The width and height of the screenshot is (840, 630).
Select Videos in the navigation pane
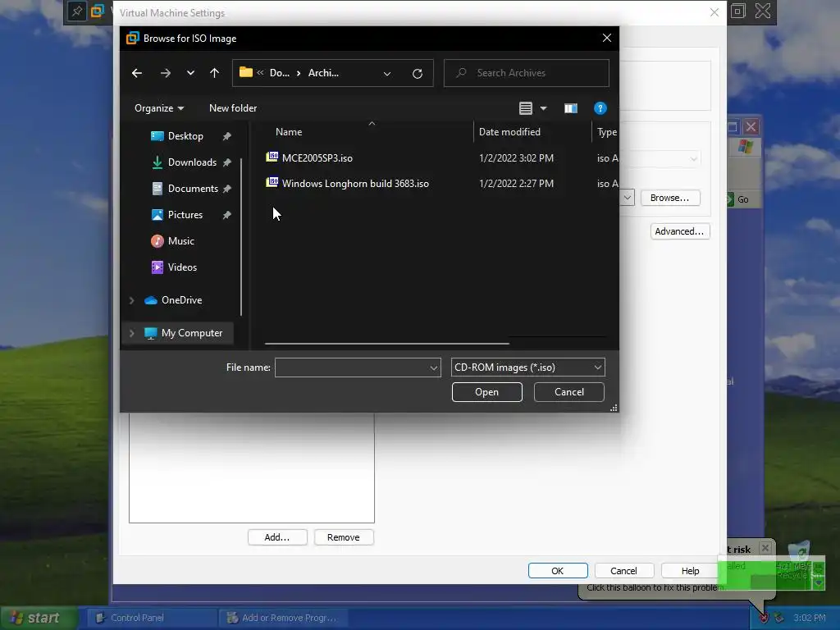[x=182, y=267]
